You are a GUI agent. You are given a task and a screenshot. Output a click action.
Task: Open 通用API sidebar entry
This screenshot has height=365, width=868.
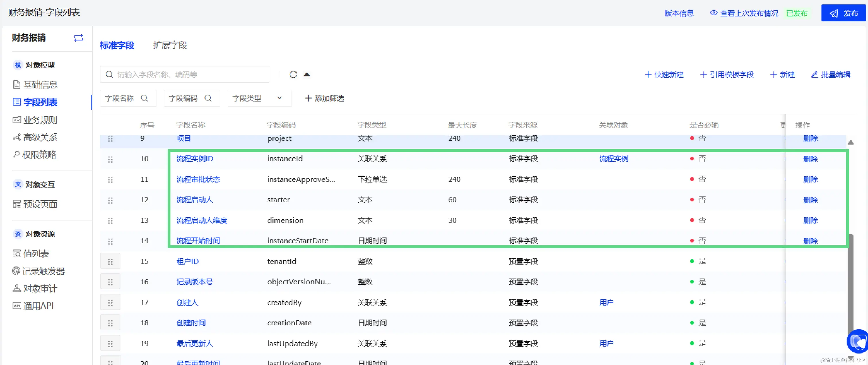coord(38,306)
